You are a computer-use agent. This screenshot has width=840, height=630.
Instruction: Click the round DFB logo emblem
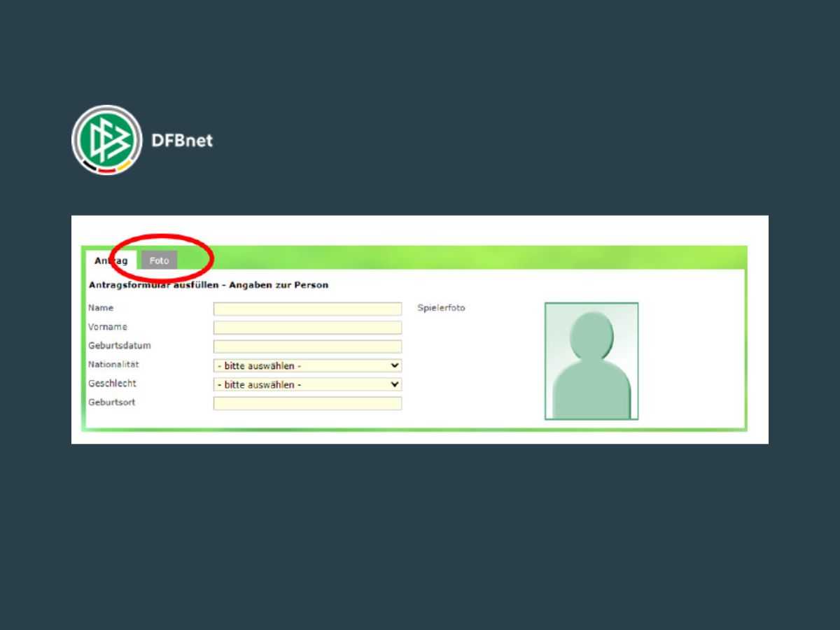click(x=107, y=139)
